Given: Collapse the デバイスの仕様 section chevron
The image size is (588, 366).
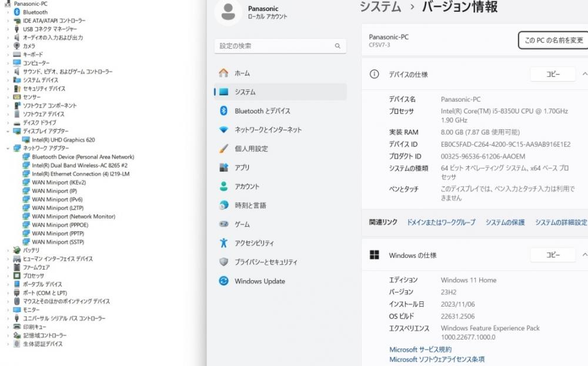Looking at the screenshot, I should 584,74.
